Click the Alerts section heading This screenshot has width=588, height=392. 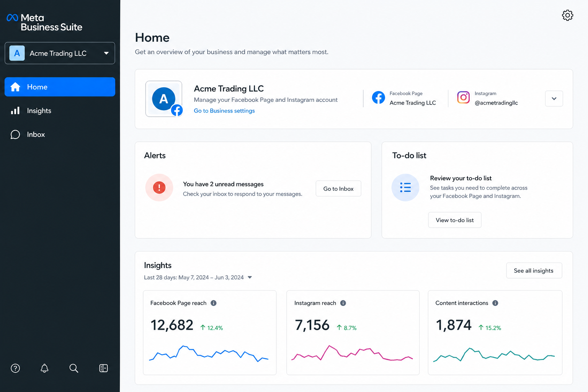click(x=155, y=155)
